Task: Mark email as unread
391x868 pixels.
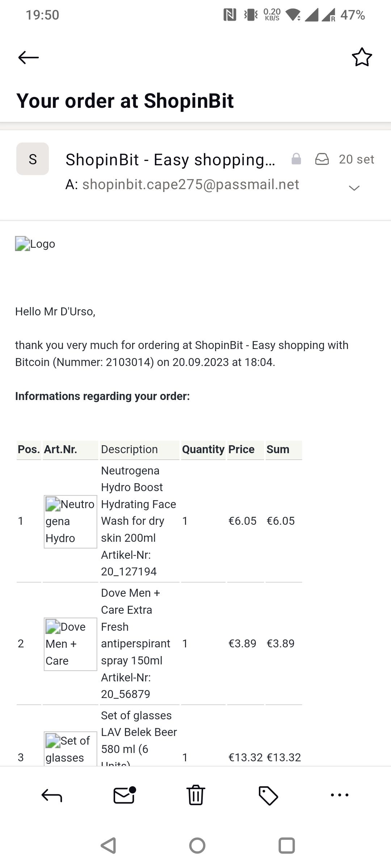Action: coord(124,795)
